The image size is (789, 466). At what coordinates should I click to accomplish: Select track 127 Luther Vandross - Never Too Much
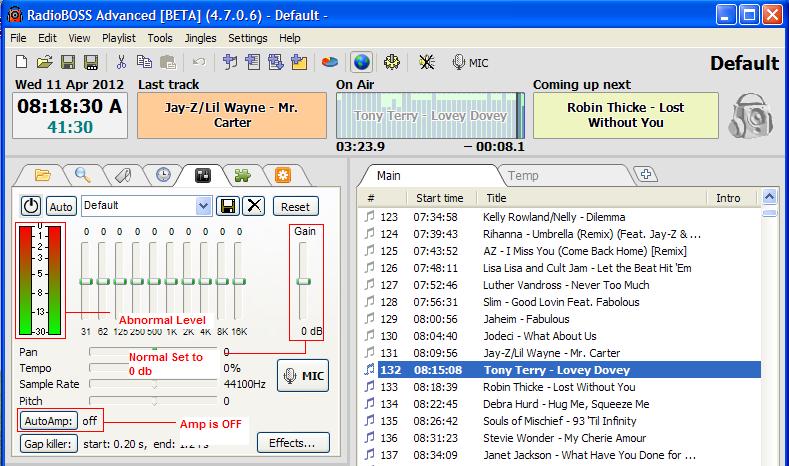(561, 285)
